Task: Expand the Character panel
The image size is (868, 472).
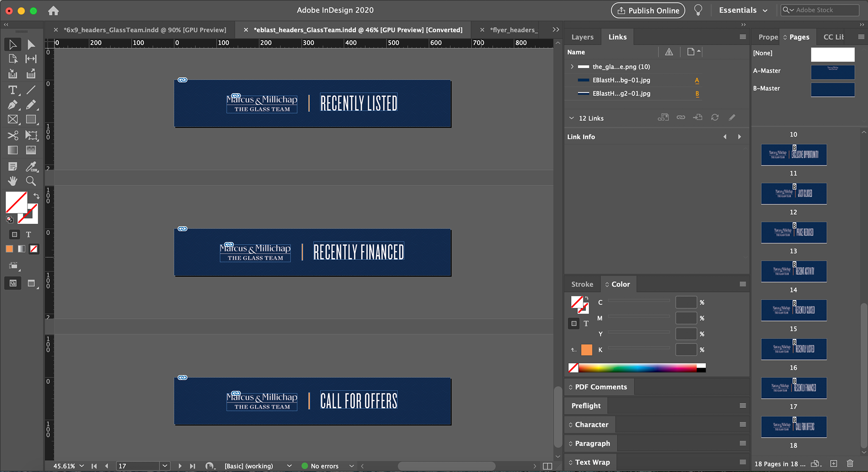Action: pyautogui.click(x=592, y=425)
